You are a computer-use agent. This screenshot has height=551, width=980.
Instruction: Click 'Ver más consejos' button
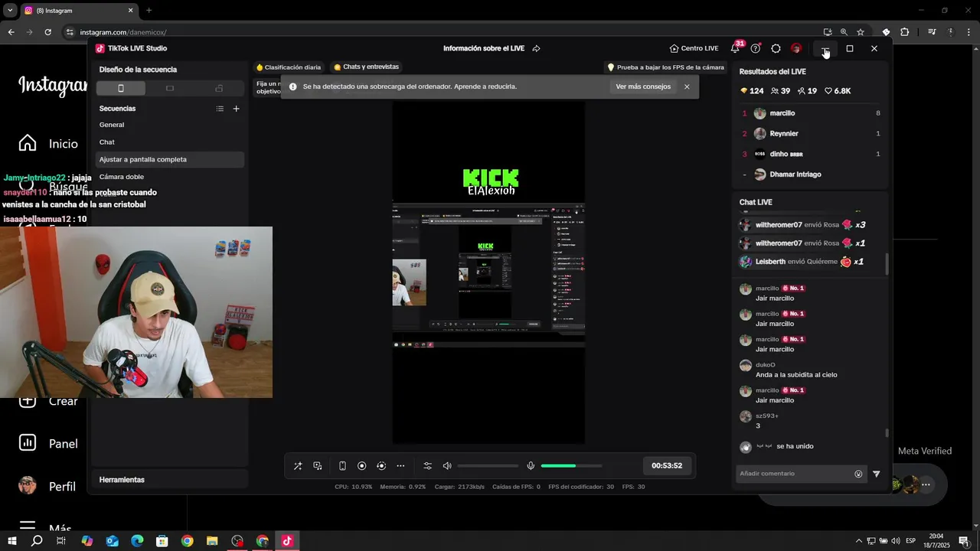[x=643, y=86]
